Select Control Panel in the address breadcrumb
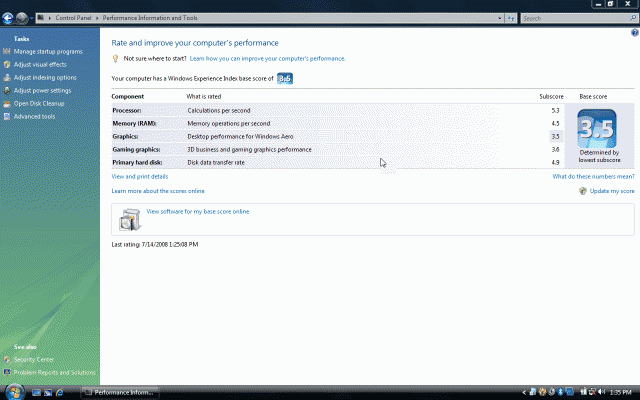This screenshot has height=400, width=640. [x=73, y=18]
